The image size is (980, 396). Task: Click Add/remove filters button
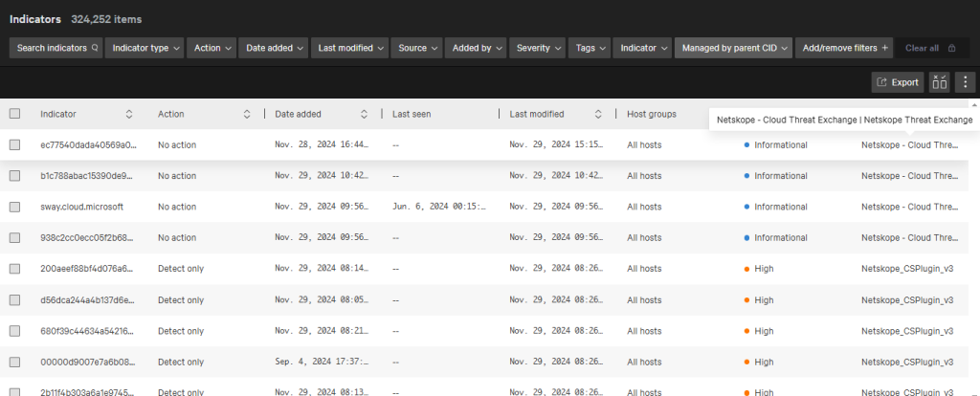tap(844, 48)
